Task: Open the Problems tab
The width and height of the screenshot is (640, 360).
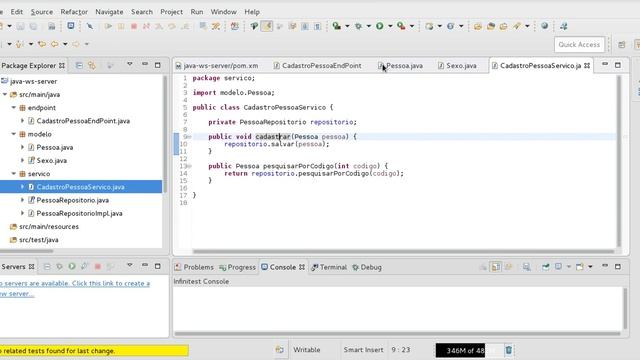Action: (x=194, y=267)
